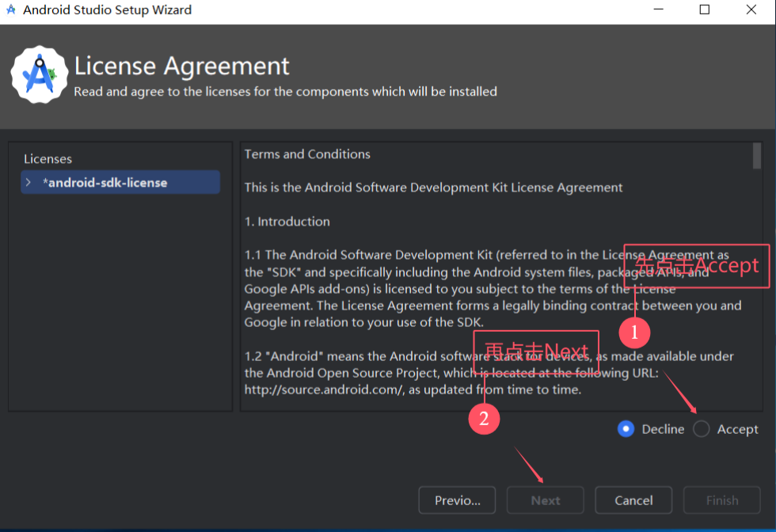
Task: Click the Android Studio icon in title bar
Action: click(x=11, y=9)
